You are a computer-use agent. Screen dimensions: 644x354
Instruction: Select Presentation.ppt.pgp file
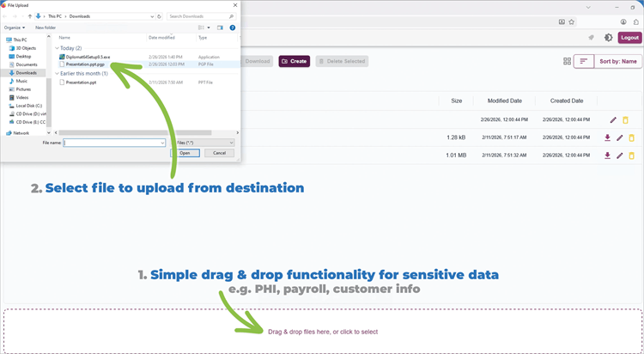click(85, 64)
